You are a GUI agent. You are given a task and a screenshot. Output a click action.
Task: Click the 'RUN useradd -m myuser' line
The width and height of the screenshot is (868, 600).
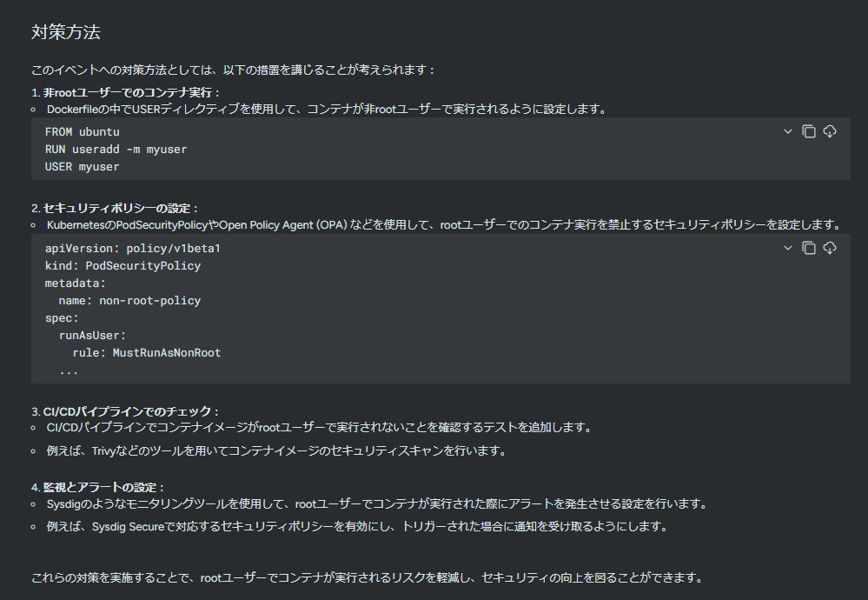pos(116,150)
